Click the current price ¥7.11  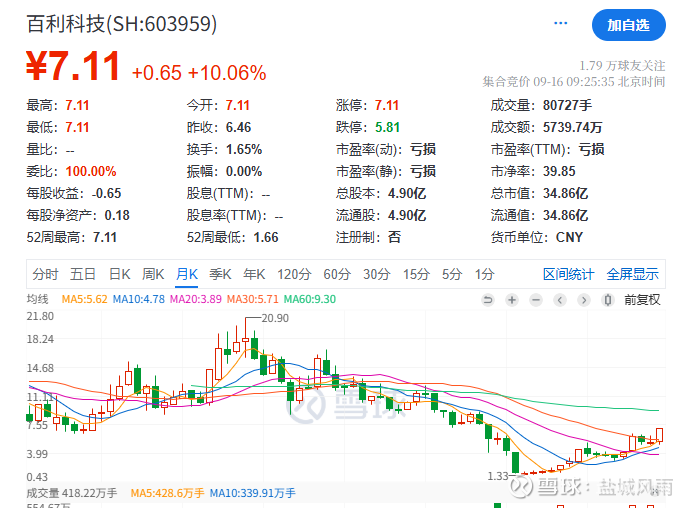pos(73,66)
